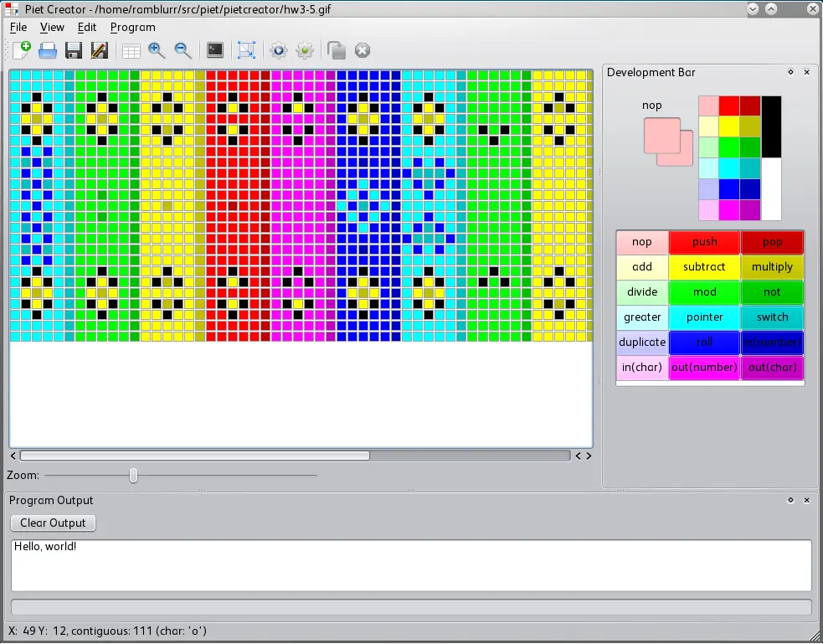823x644 pixels.
Task: Zoom in on the canvas
Action: (156, 50)
